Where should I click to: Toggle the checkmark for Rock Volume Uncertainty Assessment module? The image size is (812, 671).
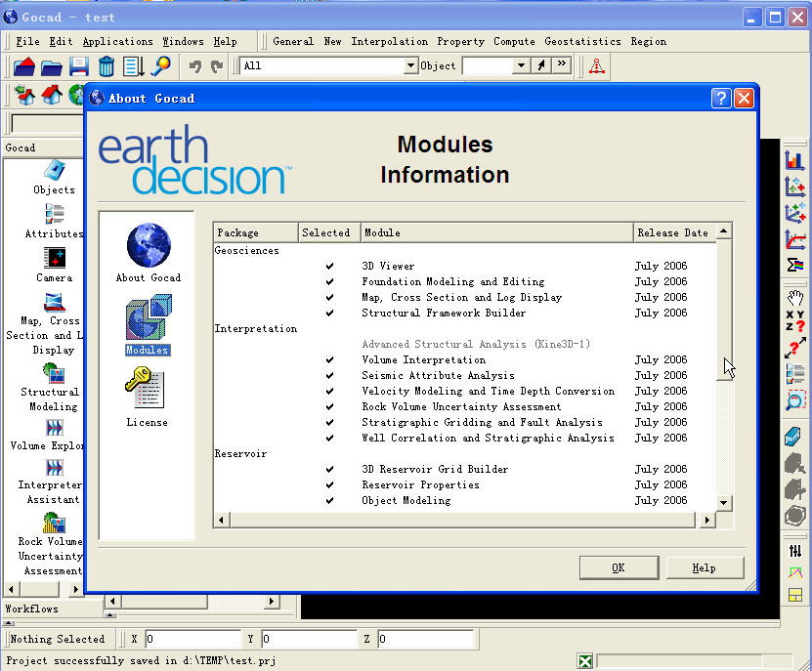(x=329, y=407)
